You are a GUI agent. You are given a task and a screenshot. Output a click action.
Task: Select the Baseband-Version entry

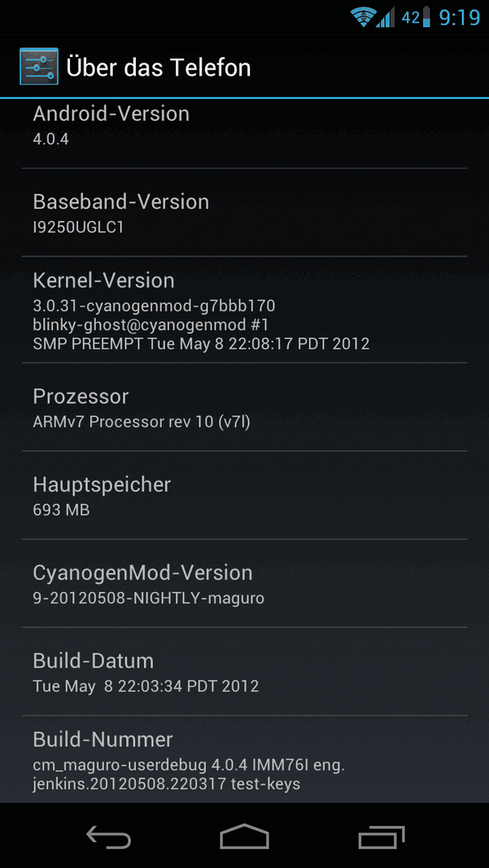[x=244, y=212]
